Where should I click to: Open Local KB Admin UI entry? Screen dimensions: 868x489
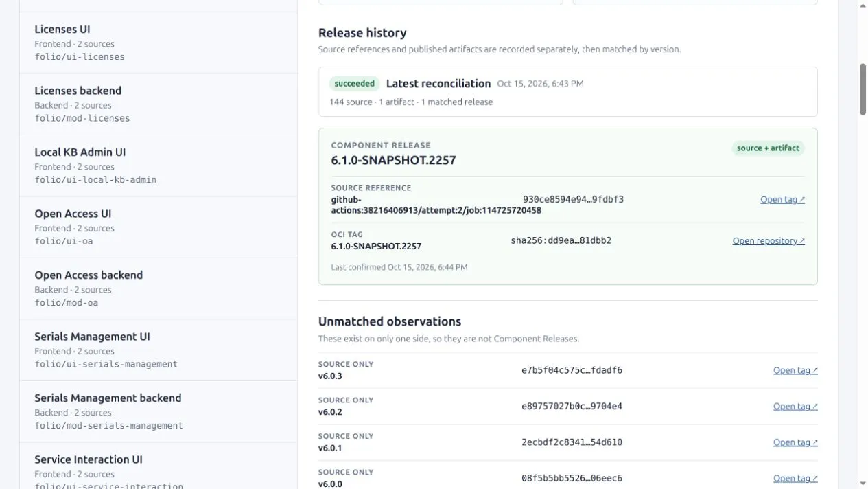click(159, 166)
